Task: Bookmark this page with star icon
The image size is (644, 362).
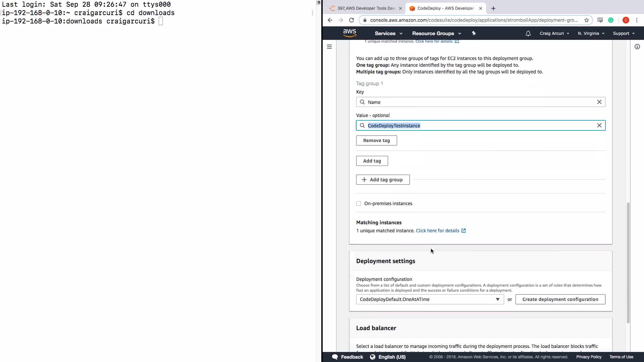Action: click(x=586, y=20)
